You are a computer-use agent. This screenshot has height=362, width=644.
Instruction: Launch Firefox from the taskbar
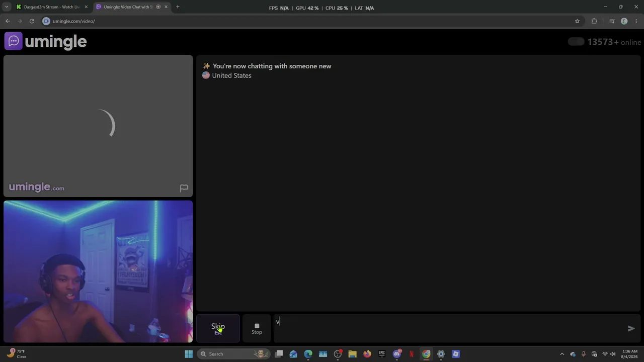click(367, 354)
